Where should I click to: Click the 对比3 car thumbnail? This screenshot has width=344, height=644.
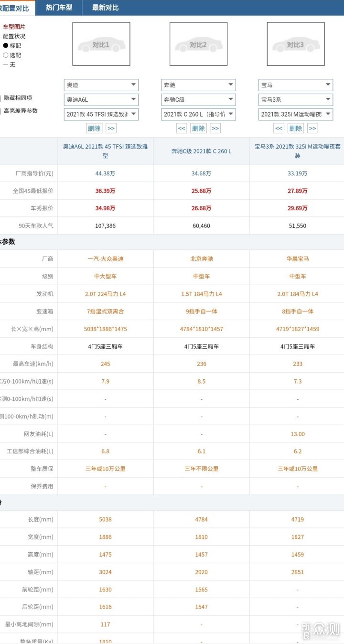click(296, 44)
